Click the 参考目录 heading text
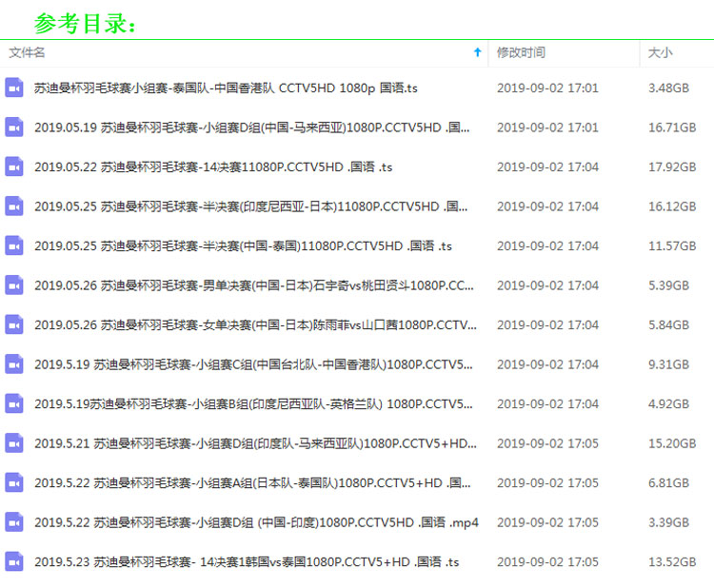Image resolution: width=714 pixels, height=588 pixels. [x=86, y=23]
